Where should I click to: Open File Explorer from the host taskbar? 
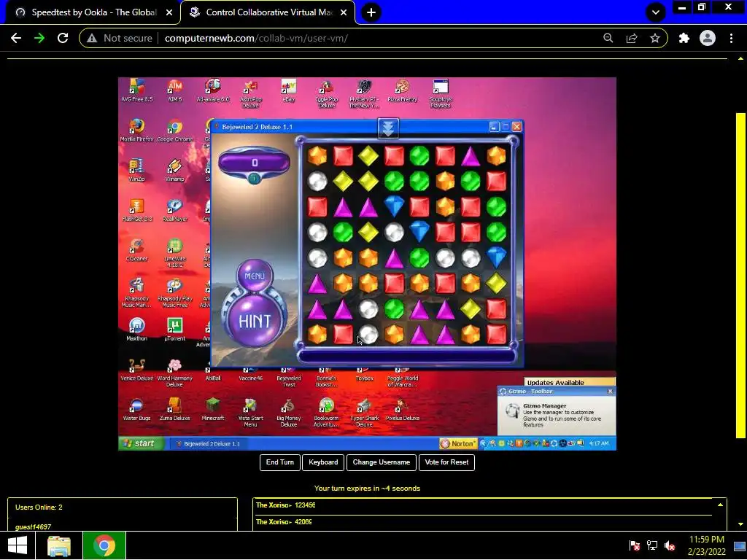click(59, 545)
